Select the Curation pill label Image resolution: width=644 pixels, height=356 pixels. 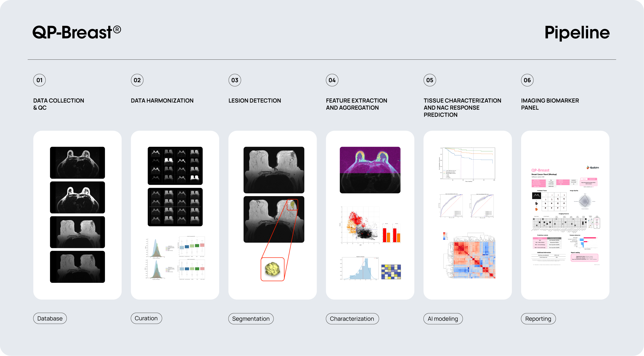coord(146,318)
